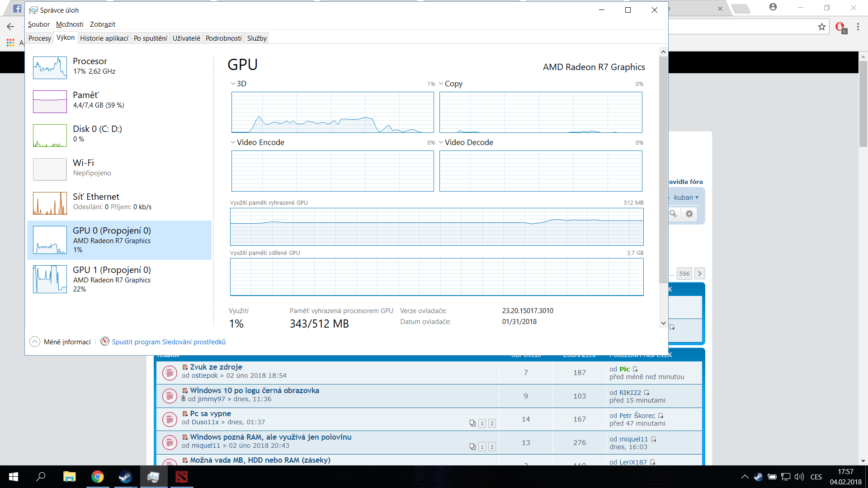The width and height of the screenshot is (868, 488).
Task: Switch to the Procesy tab
Action: tap(40, 38)
